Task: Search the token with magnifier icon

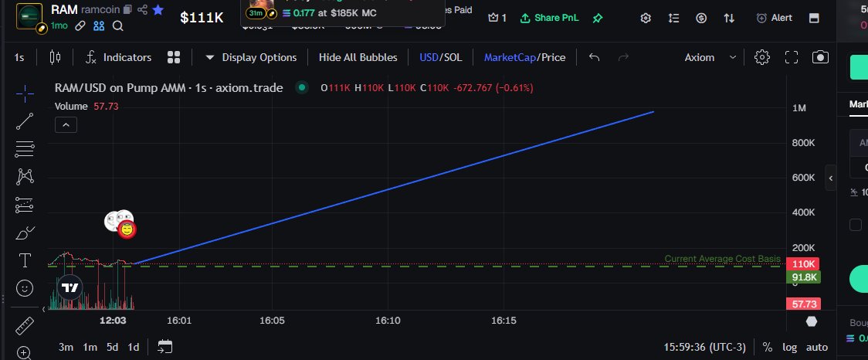Action: pos(118,25)
